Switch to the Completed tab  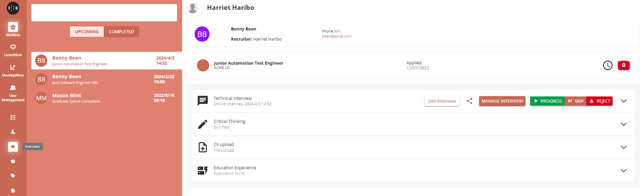121,32
